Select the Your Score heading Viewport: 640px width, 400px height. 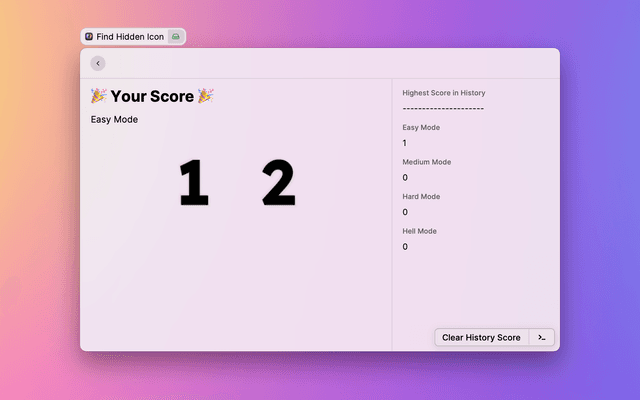(152, 96)
